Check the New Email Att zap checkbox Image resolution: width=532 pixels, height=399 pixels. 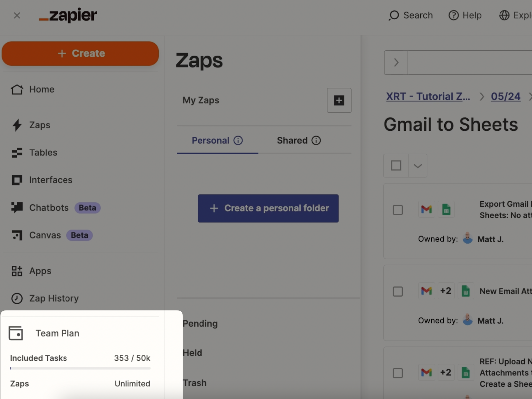pyautogui.click(x=398, y=292)
